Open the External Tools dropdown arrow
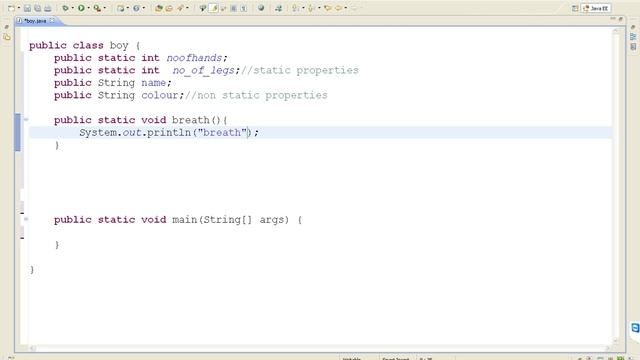The image size is (640, 360). click(x=105, y=8)
